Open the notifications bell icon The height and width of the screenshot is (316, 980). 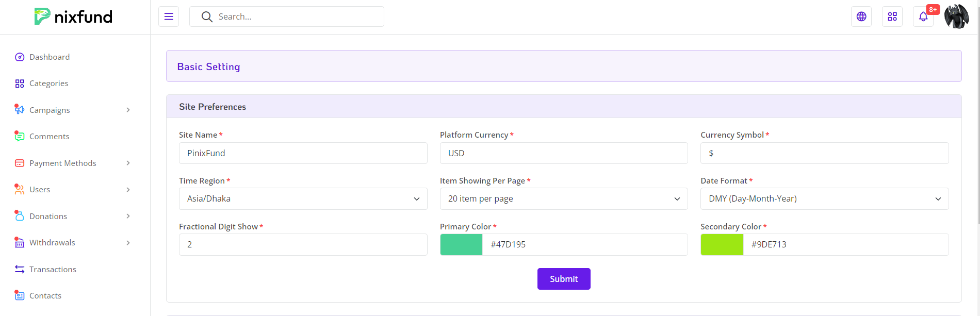[x=923, y=16]
